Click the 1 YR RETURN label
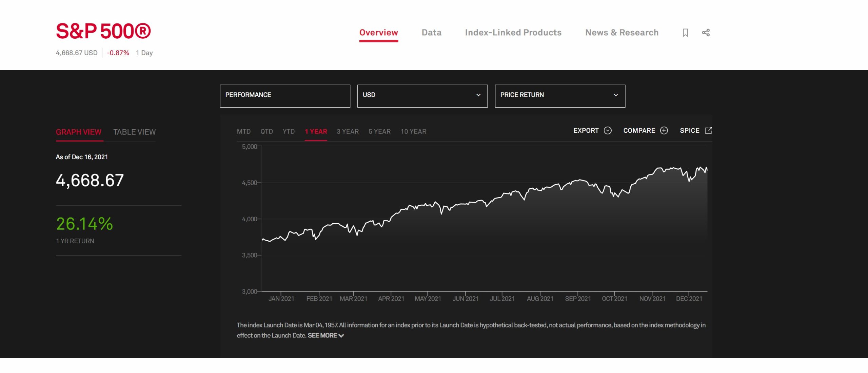The image size is (868, 373). click(75, 241)
